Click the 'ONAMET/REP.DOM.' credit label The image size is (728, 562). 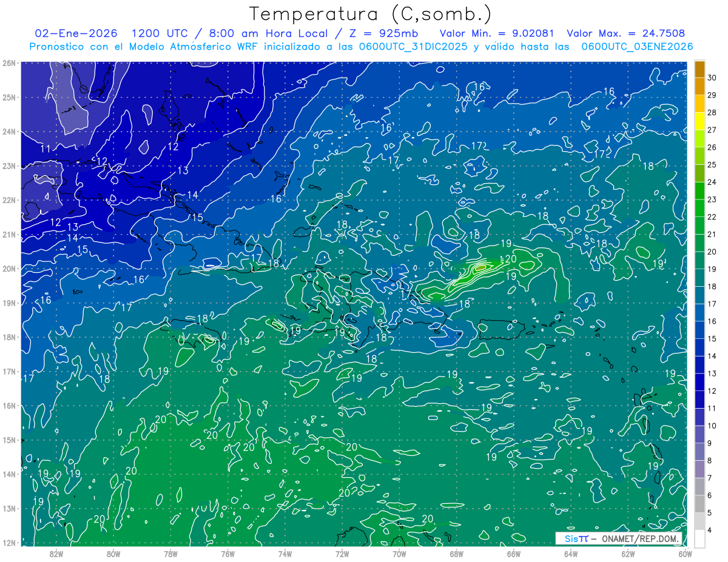pyautogui.click(x=639, y=538)
